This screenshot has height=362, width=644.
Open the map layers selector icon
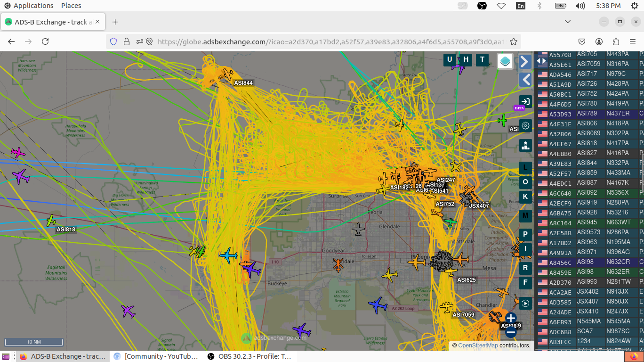pyautogui.click(x=505, y=61)
